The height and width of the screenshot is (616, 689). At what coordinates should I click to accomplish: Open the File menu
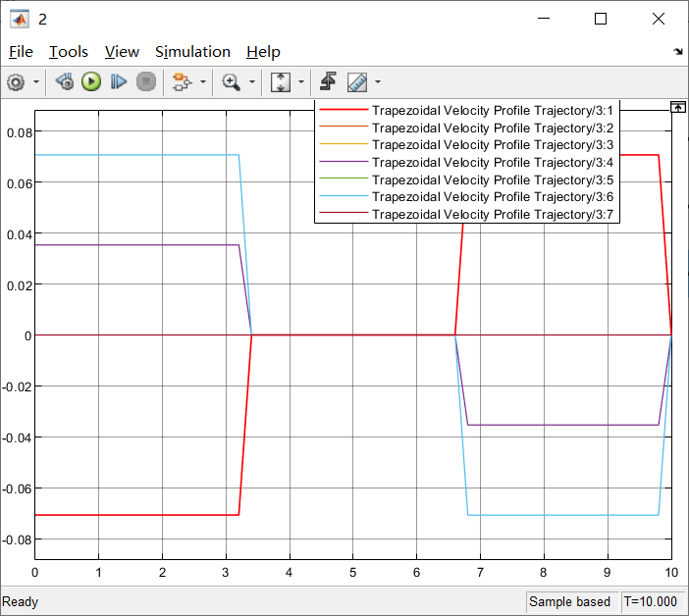(21, 52)
